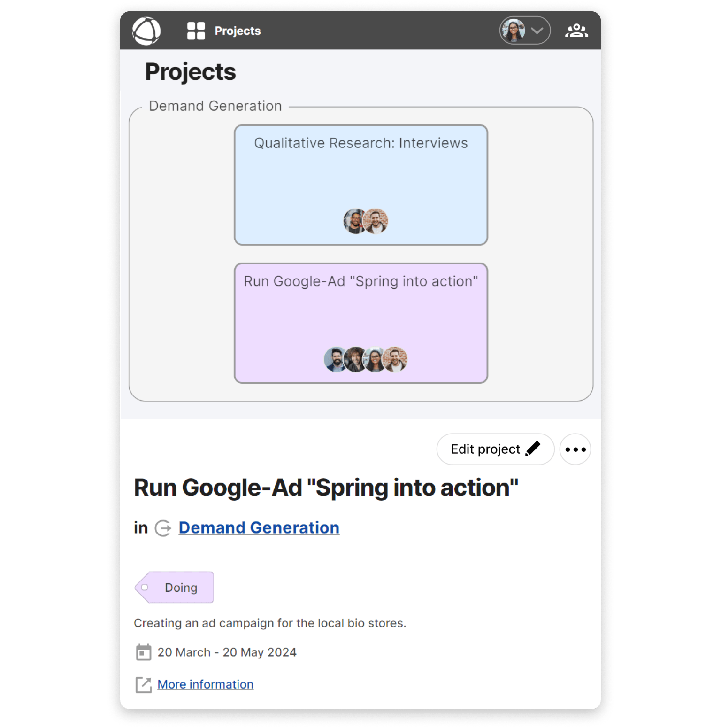This screenshot has height=728, width=721.
Task: Click first member avatar on Qualitative Research card
Action: [x=354, y=221]
